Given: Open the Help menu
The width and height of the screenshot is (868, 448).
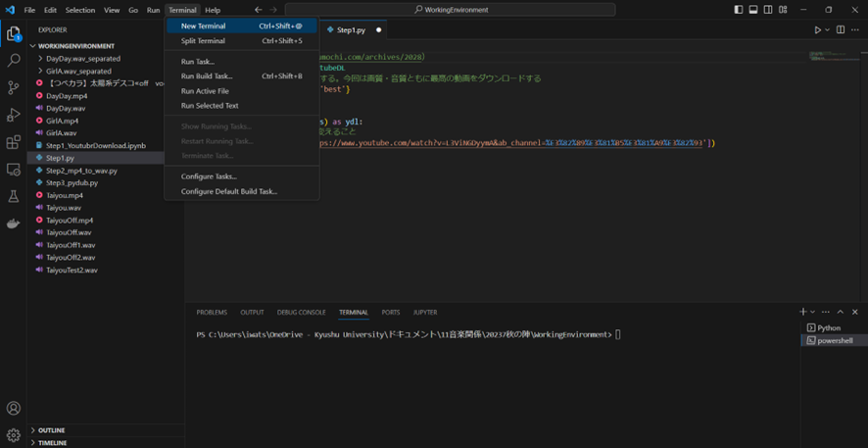Looking at the screenshot, I should coord(212,10).
